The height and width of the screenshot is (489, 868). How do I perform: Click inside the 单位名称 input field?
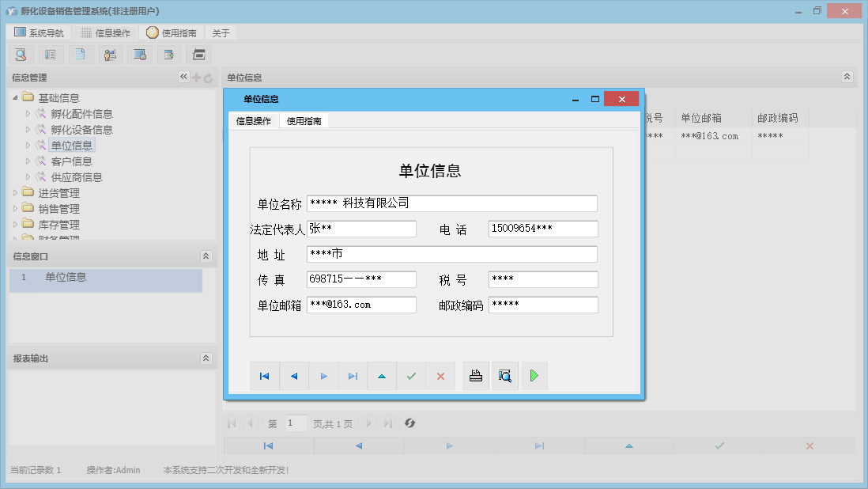452,203
